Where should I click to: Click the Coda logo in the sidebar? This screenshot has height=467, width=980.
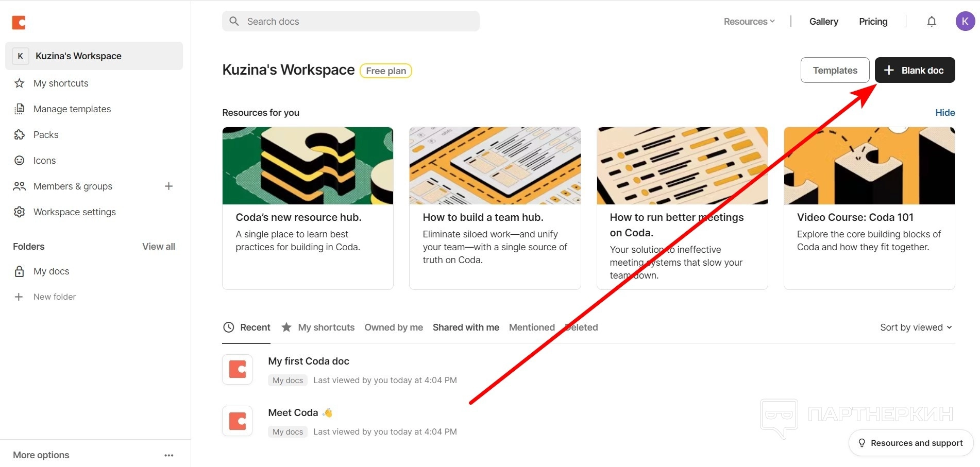19,22
